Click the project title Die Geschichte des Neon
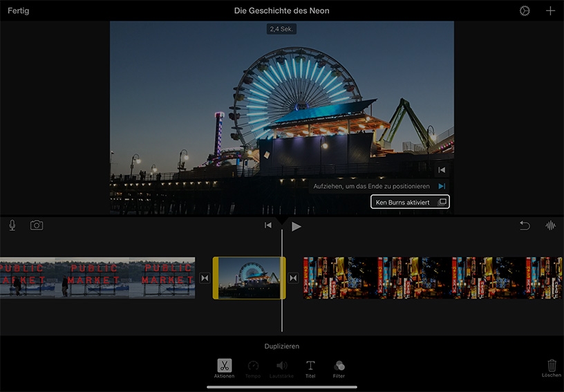The width and height of the screenshot is (564, 392). (x=281, y=11)
